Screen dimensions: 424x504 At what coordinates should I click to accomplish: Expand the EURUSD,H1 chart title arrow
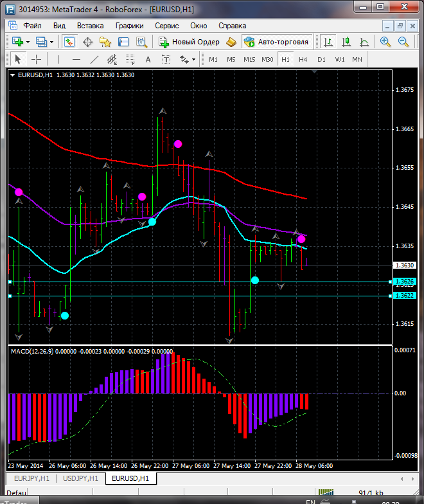pyautogui.click(x=13, y=75)
